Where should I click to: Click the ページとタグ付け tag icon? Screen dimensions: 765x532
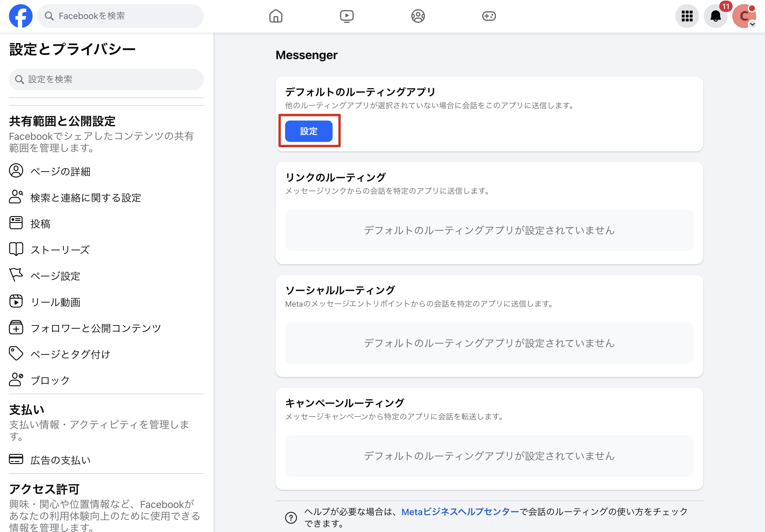click(16, 354)
